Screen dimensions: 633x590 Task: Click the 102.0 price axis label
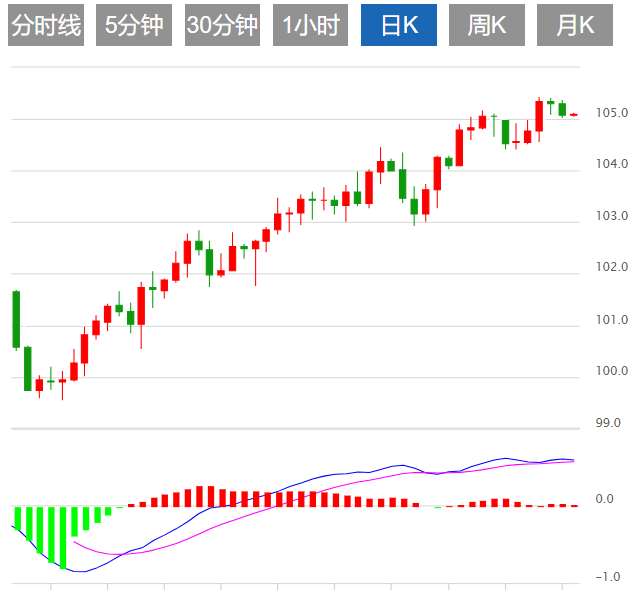point(611,268)
